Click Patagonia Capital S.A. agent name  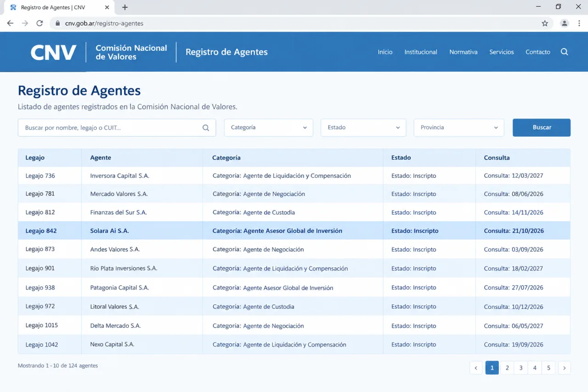119,288
